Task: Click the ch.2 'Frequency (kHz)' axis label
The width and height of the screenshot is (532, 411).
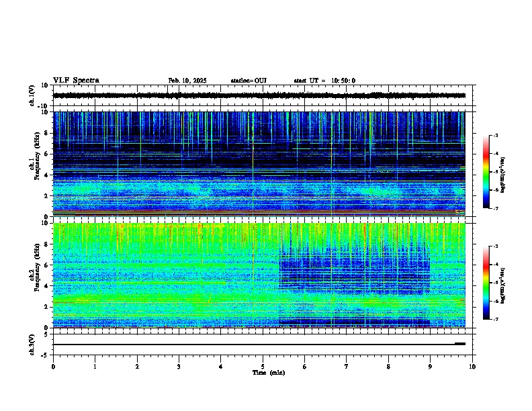Action: (37, 267)
